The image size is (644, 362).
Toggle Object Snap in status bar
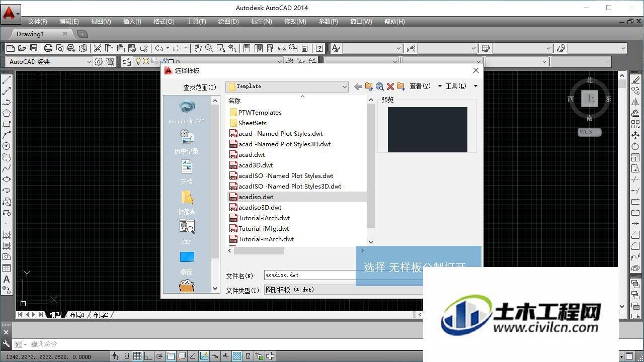tap(171, 356)
